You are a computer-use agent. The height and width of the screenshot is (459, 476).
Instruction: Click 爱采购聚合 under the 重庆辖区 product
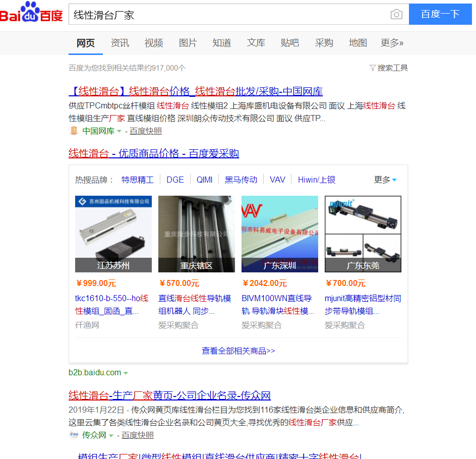pyautogui.click(x=178, y=325)
